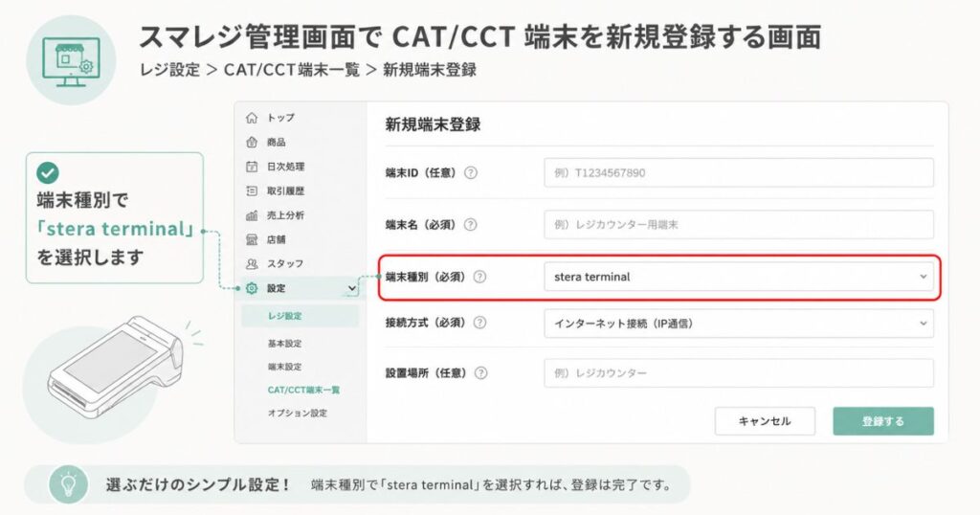Click the gear icon beside 設定
980x515 pixels.
click(252, 288)
